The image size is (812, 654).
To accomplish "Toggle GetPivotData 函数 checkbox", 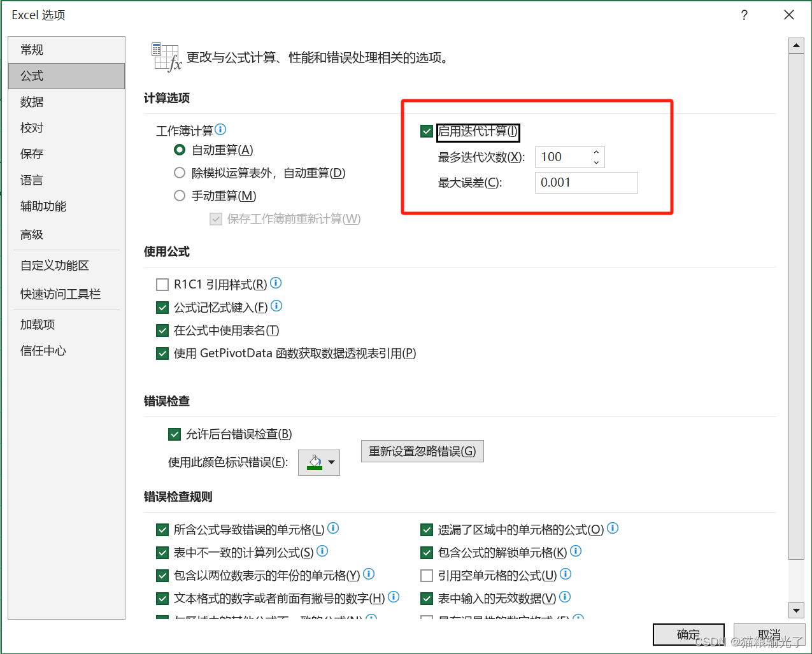I will 162,353.
